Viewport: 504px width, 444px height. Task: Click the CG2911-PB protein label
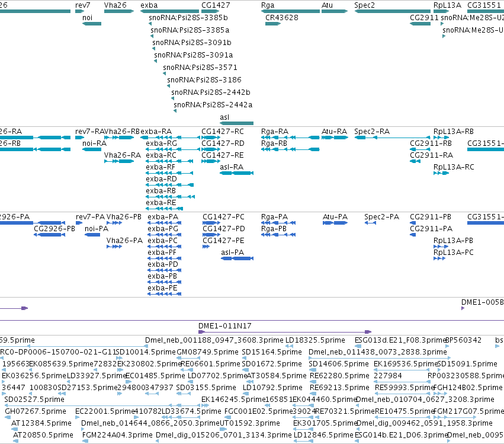pyautogui.click(x=431, y=217)
